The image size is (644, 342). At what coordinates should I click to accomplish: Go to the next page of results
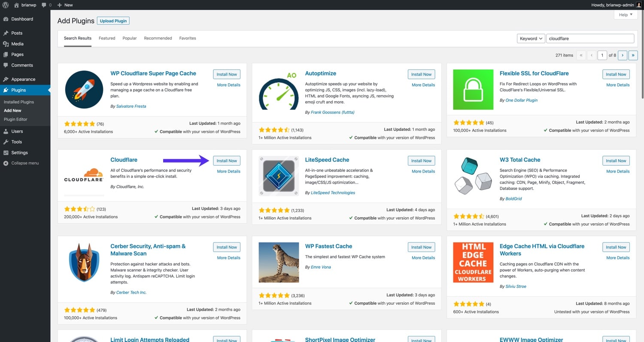tap(623, 55)
